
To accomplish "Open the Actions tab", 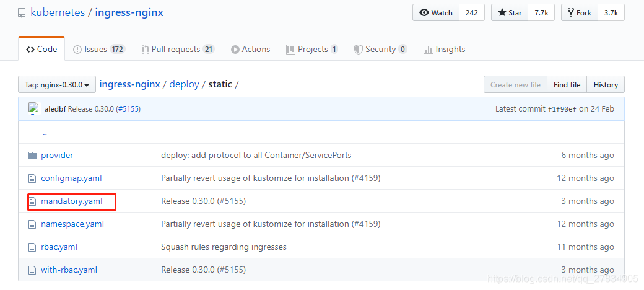I will [x=251, y=50].
